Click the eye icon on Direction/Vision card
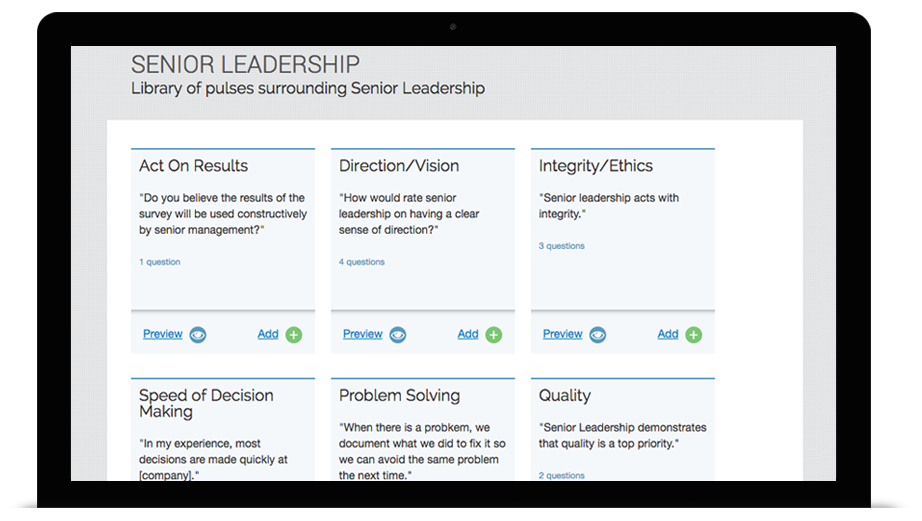The height and width of the screenshot is (521, 922). coord(397,335)
